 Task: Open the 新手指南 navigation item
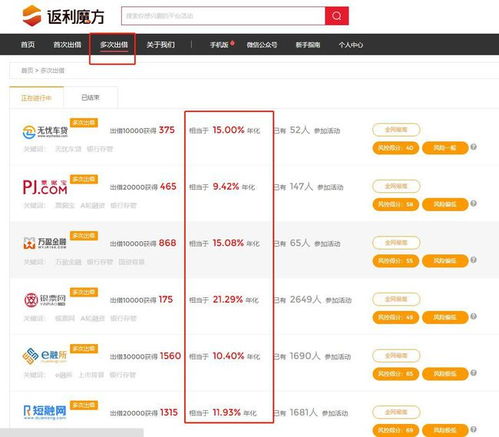point(308,45)
